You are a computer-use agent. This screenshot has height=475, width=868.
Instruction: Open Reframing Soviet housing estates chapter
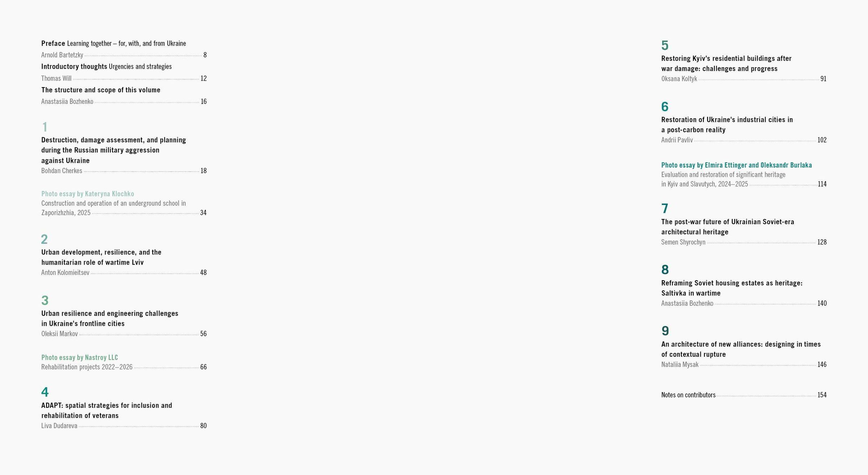[x=732, y=288]
